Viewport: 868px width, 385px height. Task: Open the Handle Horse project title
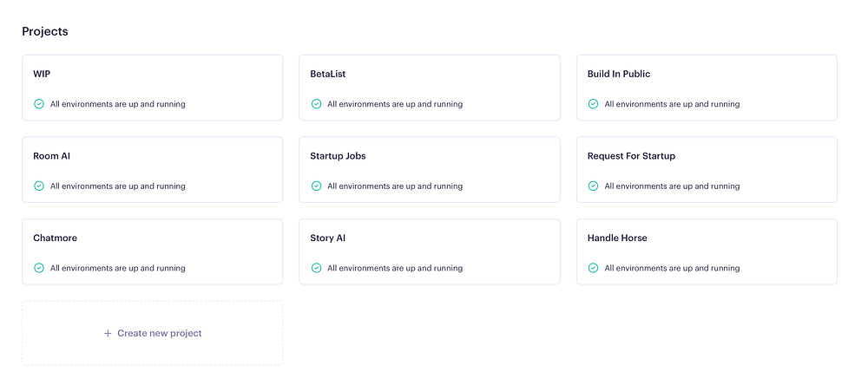[x=617, y=238]
